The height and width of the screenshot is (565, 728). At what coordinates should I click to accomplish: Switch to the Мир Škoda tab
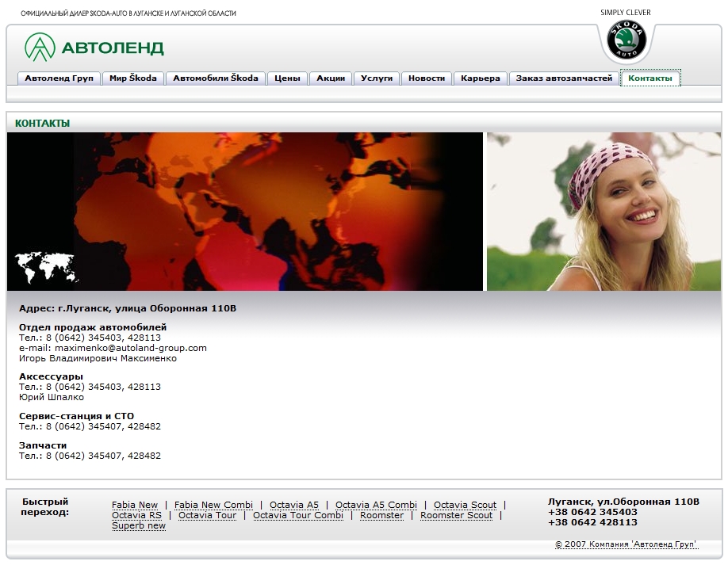tap(133, 78)
